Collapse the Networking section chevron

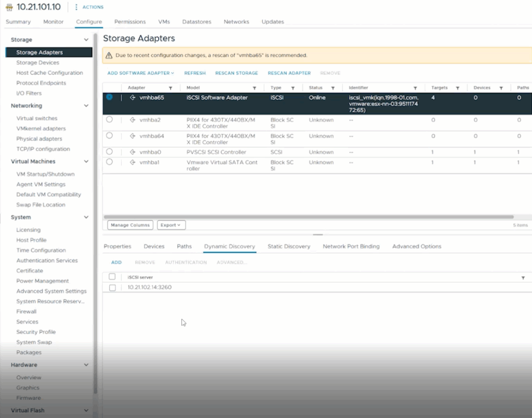86,106
